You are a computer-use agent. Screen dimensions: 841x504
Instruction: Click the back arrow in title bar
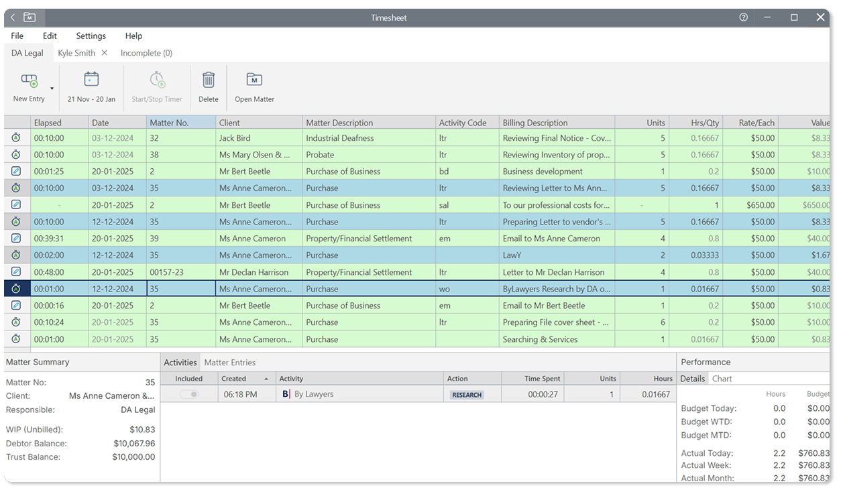click(x=13, y=17)
